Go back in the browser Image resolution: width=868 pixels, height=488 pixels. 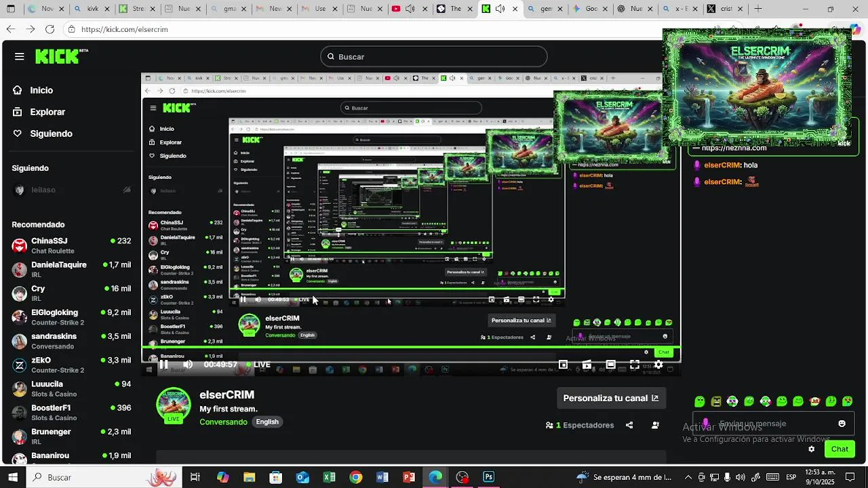[10, 29]
